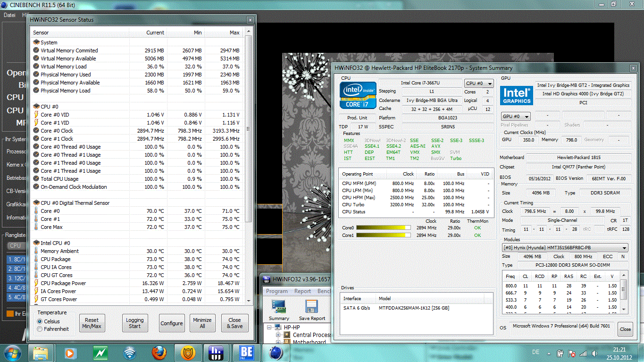Open the CPU #0 selector dropdown
Image resolution: width=644 pixels, height=362 pixels.
pos(479,84)
